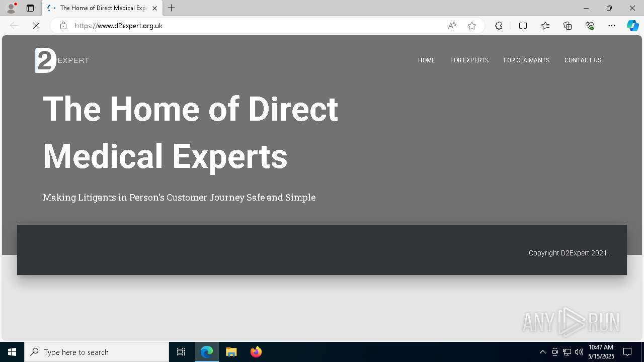Click 'Copyright D2Expert 2021.' footer text
Image resolution: width=644 pixels, height=362 pixels.
tap(569, 253)
